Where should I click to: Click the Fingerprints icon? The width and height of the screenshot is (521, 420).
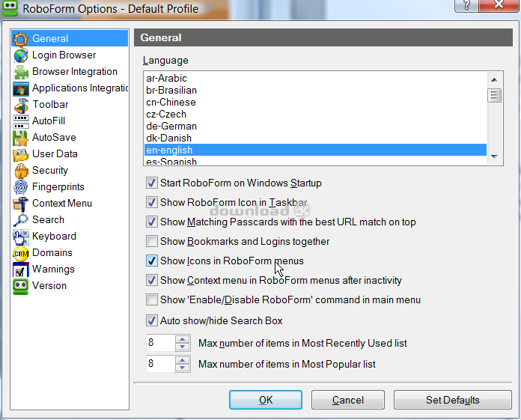point(21,187)
